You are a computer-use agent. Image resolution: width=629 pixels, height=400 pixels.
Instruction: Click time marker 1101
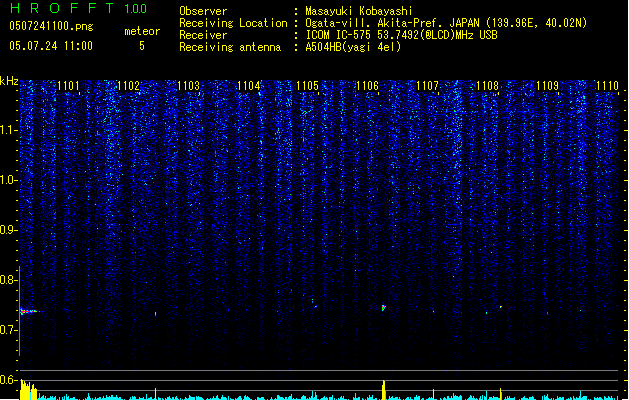[x=68, y=85]
